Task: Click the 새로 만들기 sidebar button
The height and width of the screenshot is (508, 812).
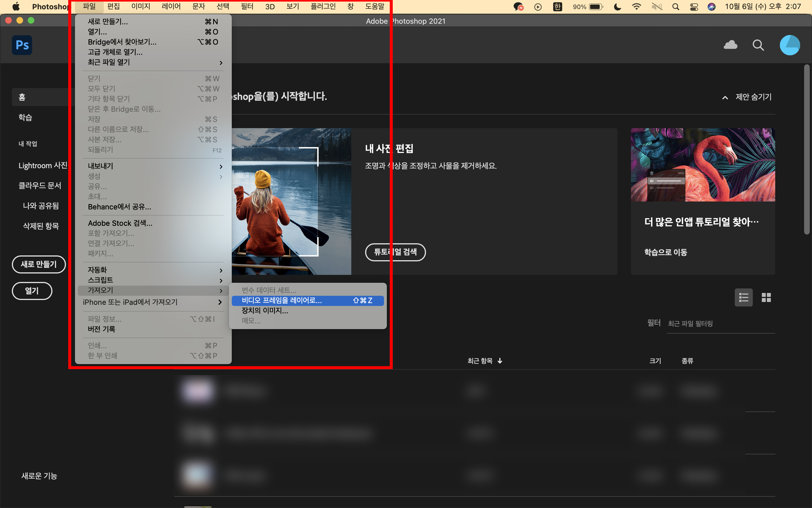Action: 39,264
